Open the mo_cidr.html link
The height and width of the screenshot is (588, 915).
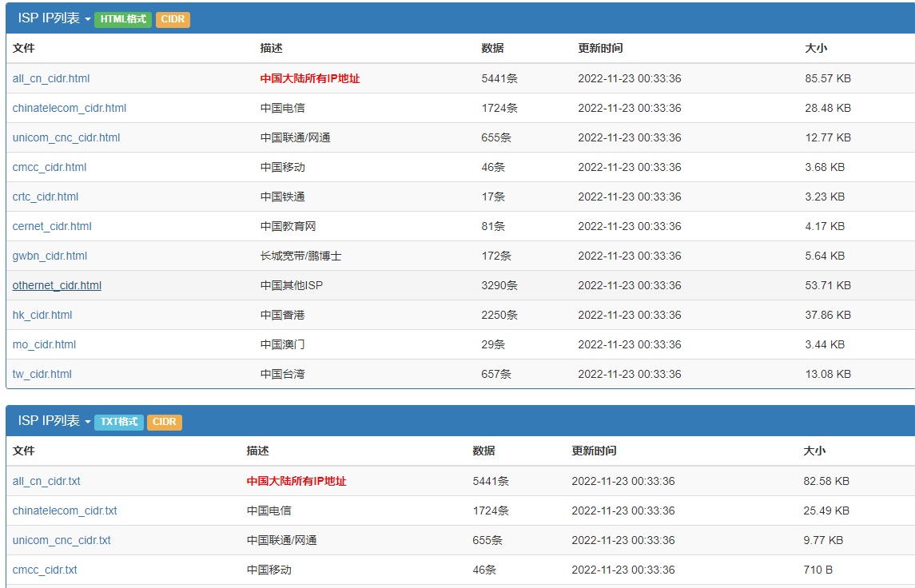(44, 344)
